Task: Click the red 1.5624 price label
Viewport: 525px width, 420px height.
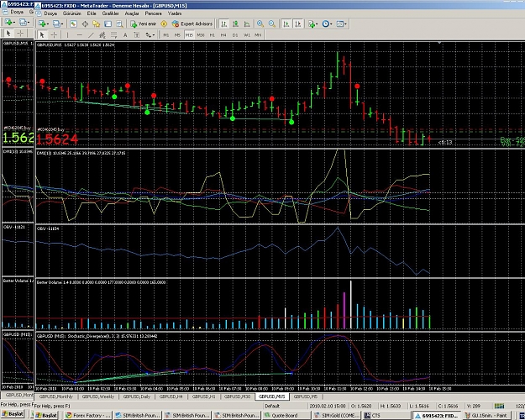Action: tap(57, 139)
